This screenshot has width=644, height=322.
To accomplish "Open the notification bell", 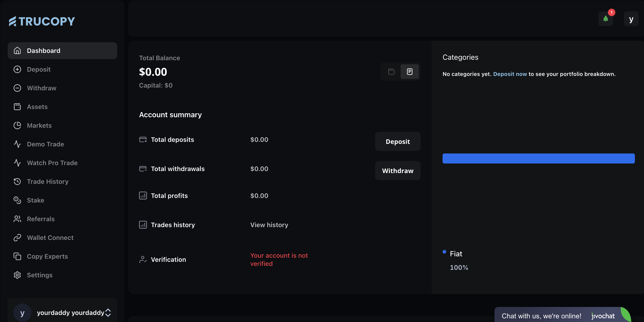I will point(605,18).
